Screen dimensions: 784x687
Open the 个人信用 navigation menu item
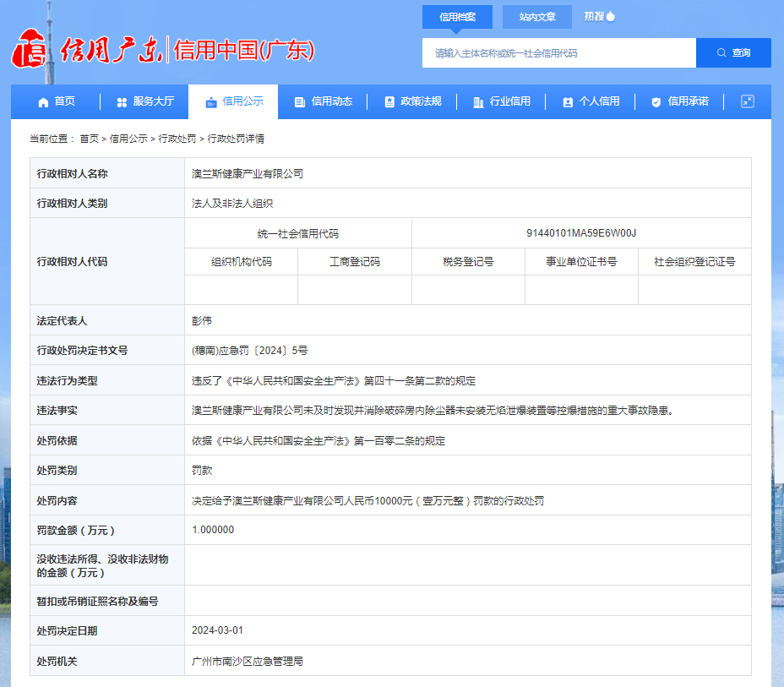tap(591, 101)
